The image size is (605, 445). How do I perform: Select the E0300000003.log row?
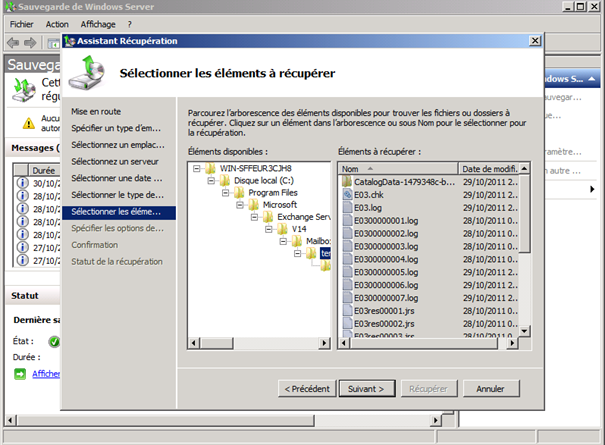pos(430,246)
